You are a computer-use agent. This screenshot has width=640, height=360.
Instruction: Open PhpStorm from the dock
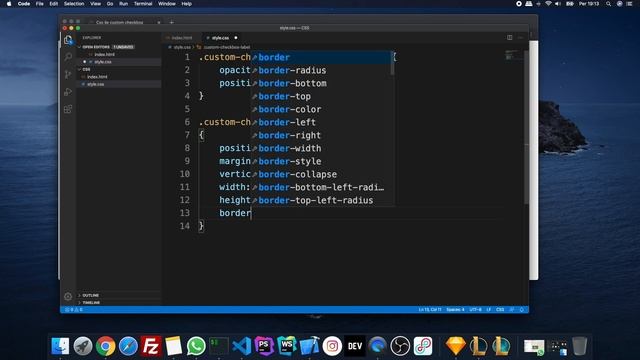(264, 346)
